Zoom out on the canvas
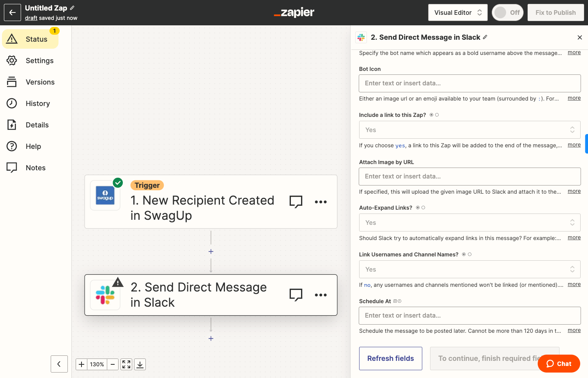 (113, 364)
